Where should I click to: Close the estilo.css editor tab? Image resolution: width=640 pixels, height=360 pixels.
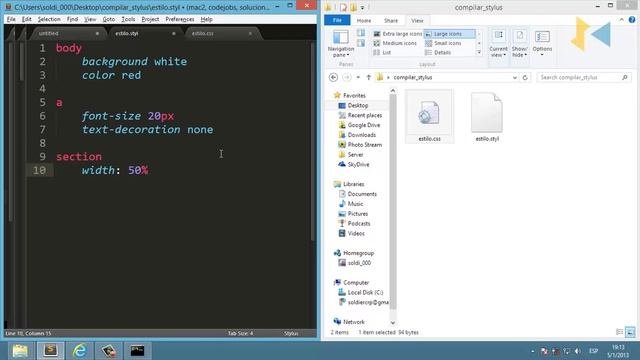point(250,33)
